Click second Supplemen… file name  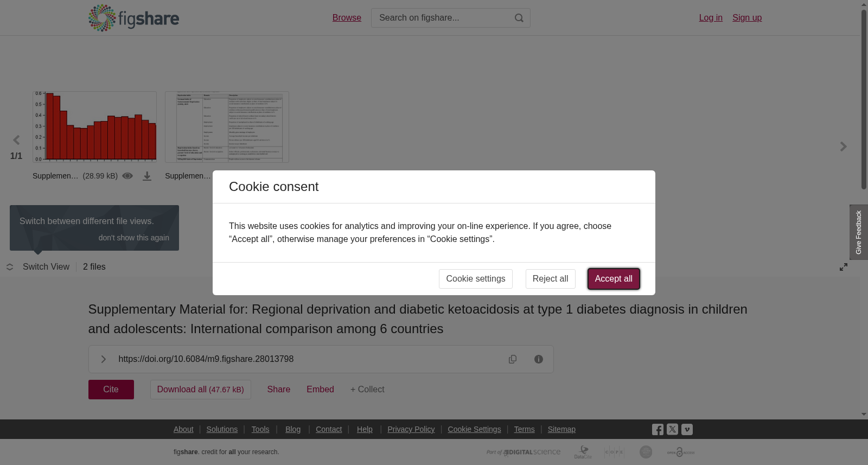click(188, 176)
